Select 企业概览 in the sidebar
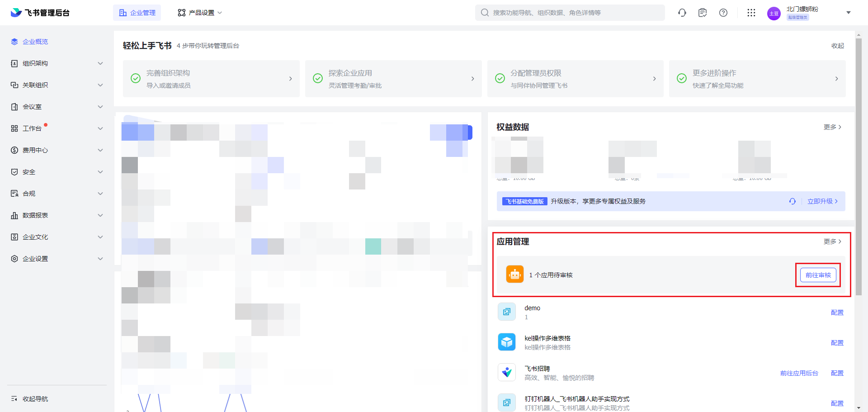Viewport: 868px width, 412px height. click(35, 42)
